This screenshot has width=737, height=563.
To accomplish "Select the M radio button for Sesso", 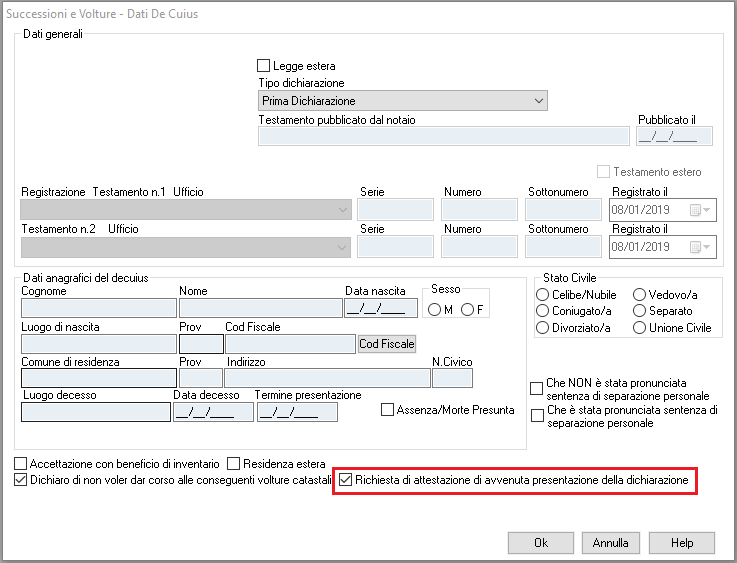I will click(435, 310).
